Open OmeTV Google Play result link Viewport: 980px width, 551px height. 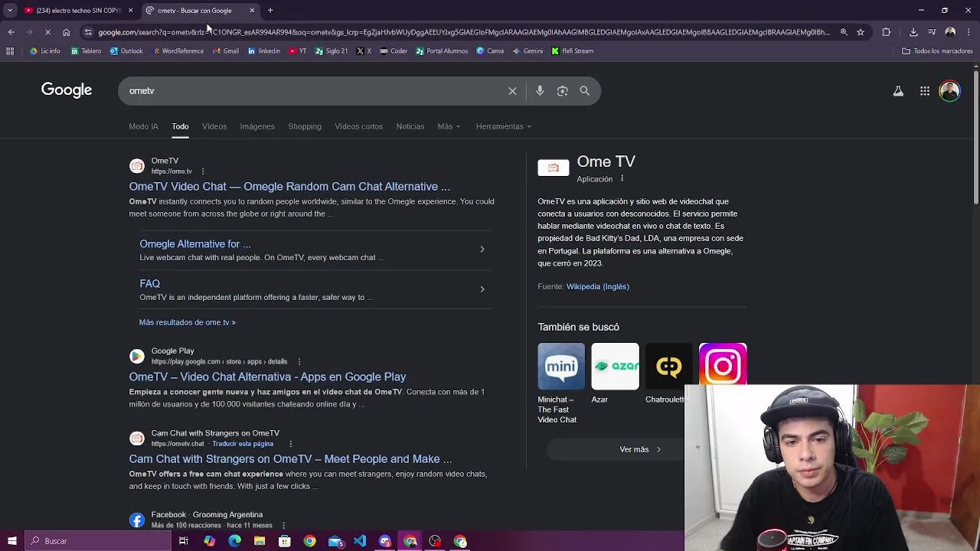[267, 377]
